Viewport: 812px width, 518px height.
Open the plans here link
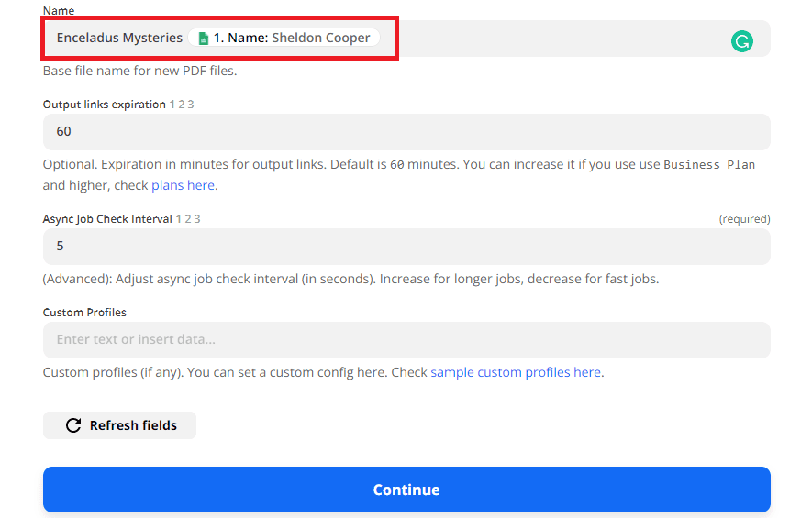(183, 185)
